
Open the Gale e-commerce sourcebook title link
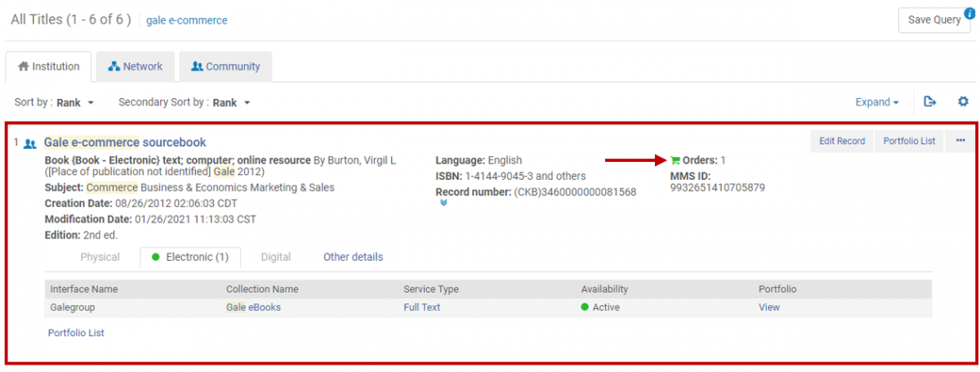click(125, 143)
